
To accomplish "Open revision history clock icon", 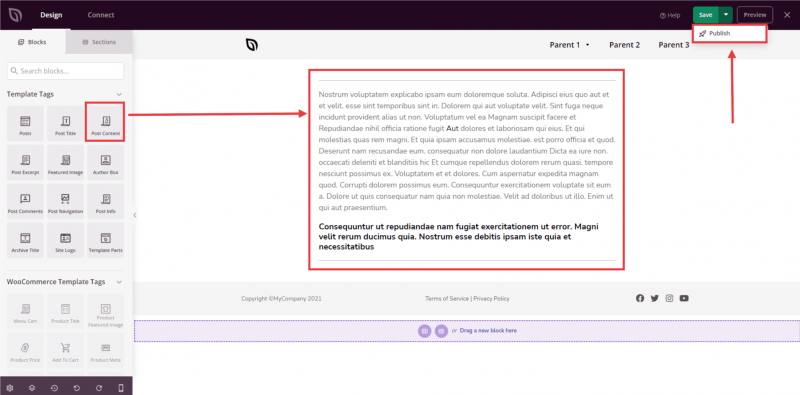I will pos(54,388).
